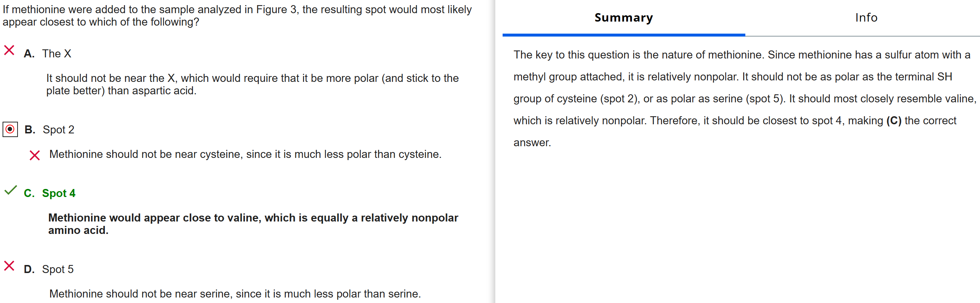Select answer choice D, Spot 5
Viewport: 980px width, 303px height.
[x=57, y=269]
